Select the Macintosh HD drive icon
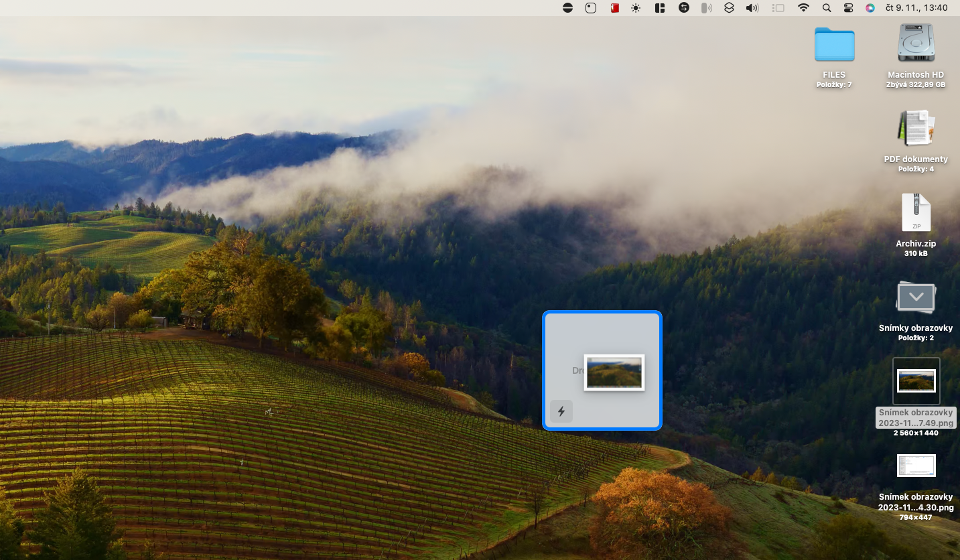960x560 pixels. tap(916, 44)
